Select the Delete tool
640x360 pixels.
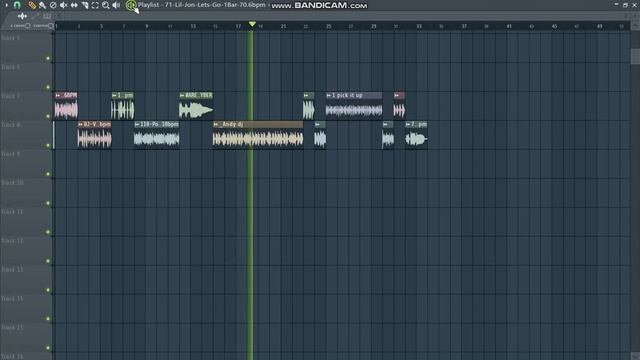53,5
